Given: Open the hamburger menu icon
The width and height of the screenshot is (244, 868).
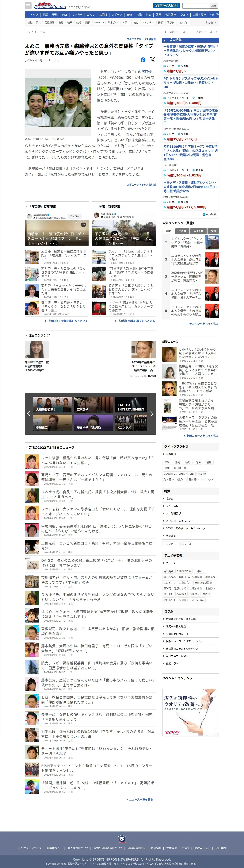Looking at the screenshot, I should [x=28, y=6].
